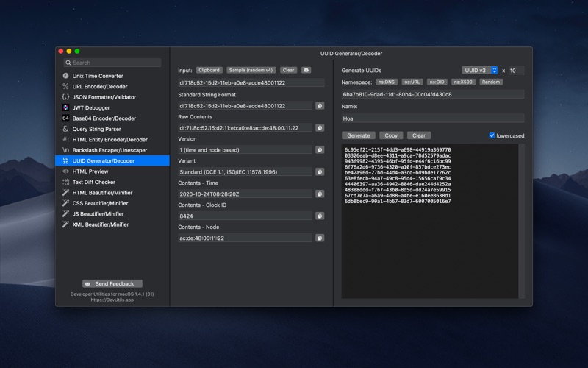Open the UUID v3 version dropdown
The image size is (588, 368).
point(480,71)
